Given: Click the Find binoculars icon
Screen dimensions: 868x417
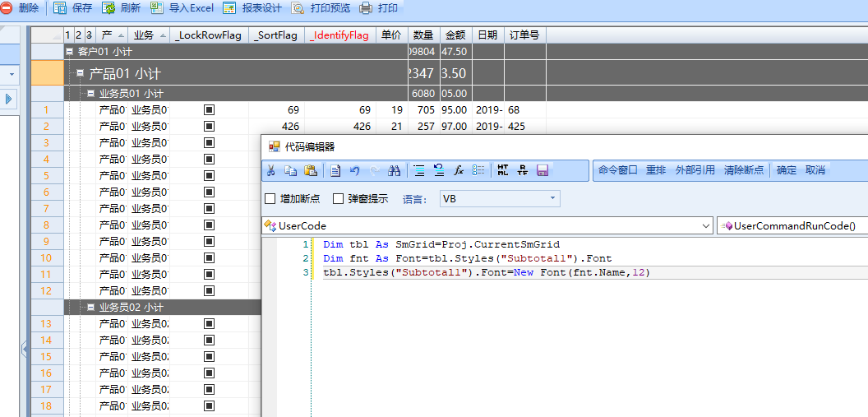Looking at the screenshot, I should point(394,170).
